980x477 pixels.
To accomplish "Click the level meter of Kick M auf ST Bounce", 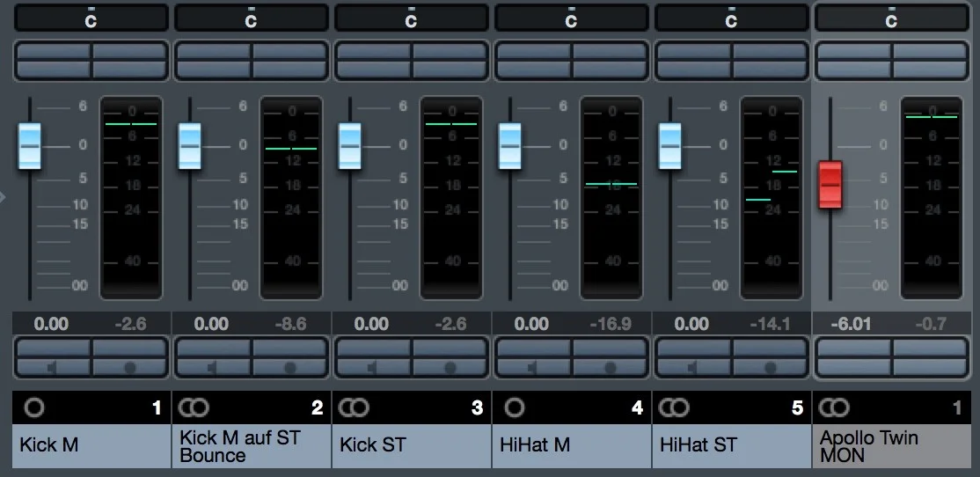I will [x=291, y=197].
